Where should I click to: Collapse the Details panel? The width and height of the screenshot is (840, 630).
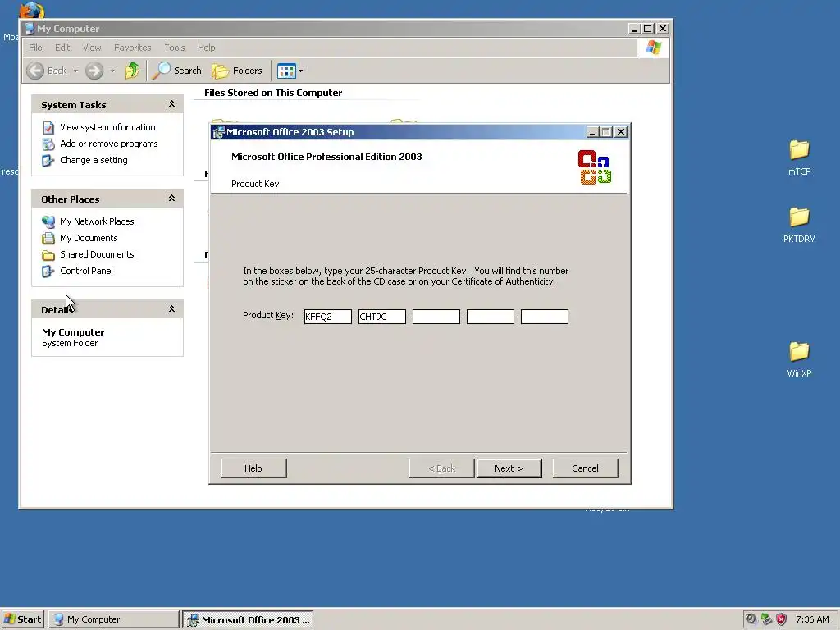tap(172, 309)
